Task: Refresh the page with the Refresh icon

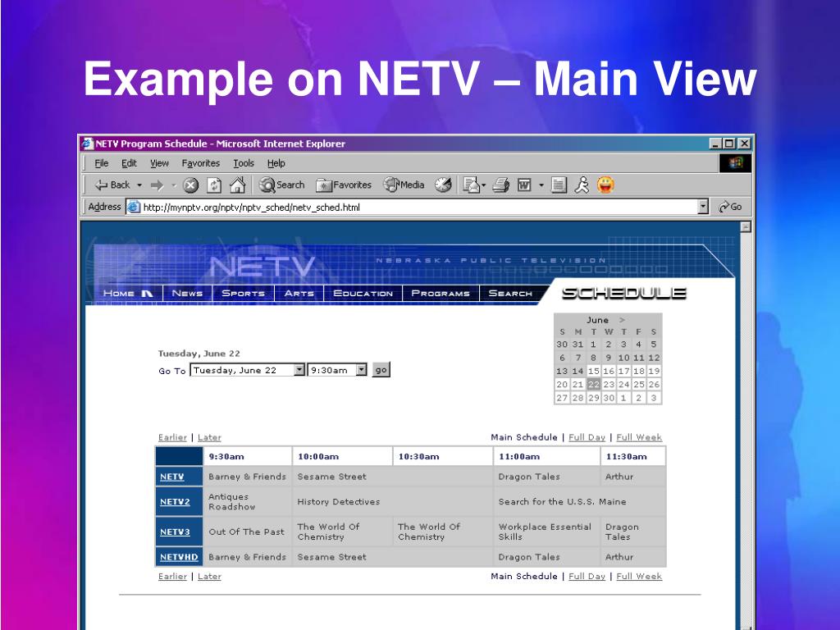Action: pyautogui.click(x=214, y=185)
